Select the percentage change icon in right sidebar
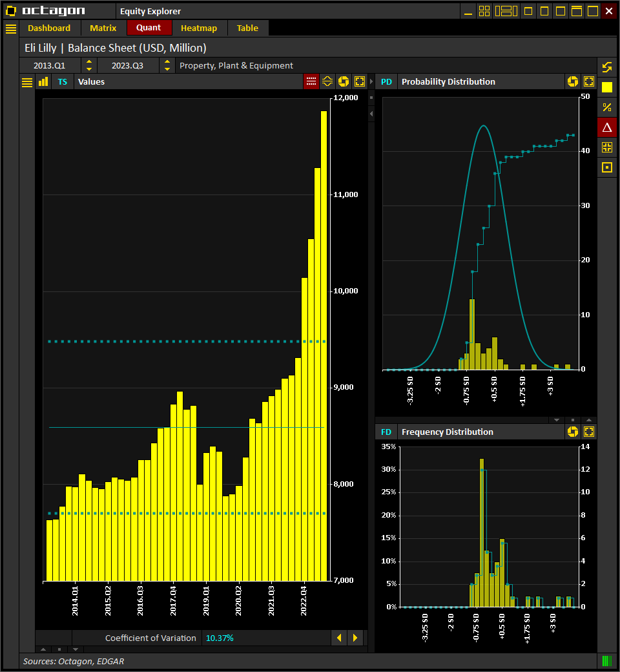 (x=607, y=107)
